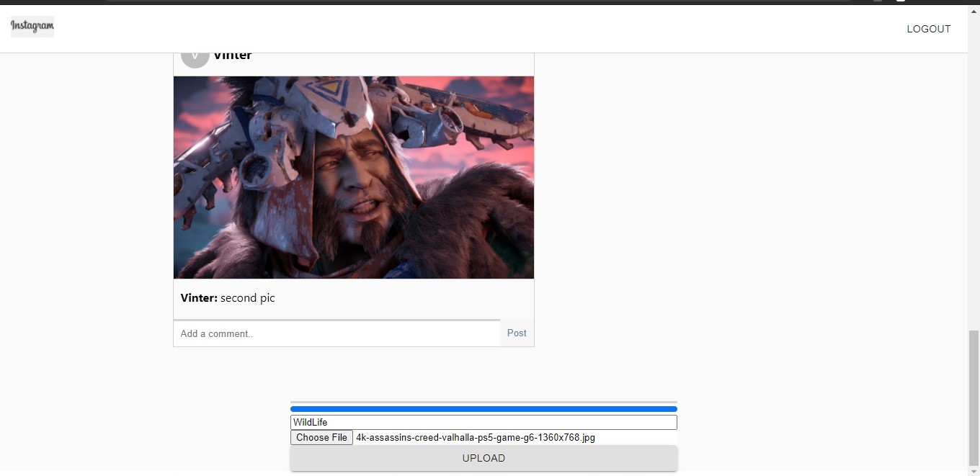The height and width of the screenshot is (476, 980).
Task: Click the Vinter username in post header
Action: (233, 55)
